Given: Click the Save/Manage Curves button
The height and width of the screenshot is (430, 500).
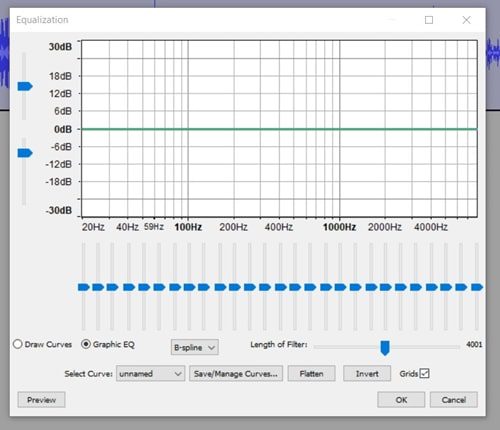Looking at the screenshot, I should pos(236,374).
